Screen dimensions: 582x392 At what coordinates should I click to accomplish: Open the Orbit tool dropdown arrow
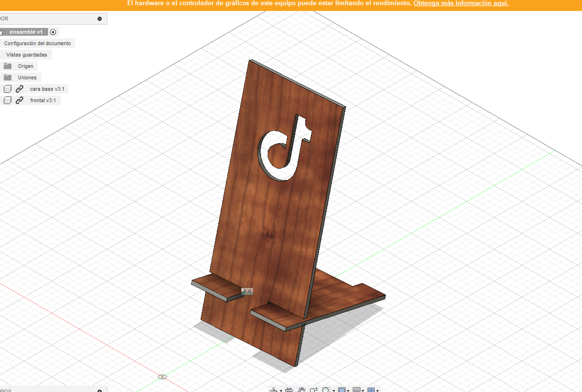(281, 390)
